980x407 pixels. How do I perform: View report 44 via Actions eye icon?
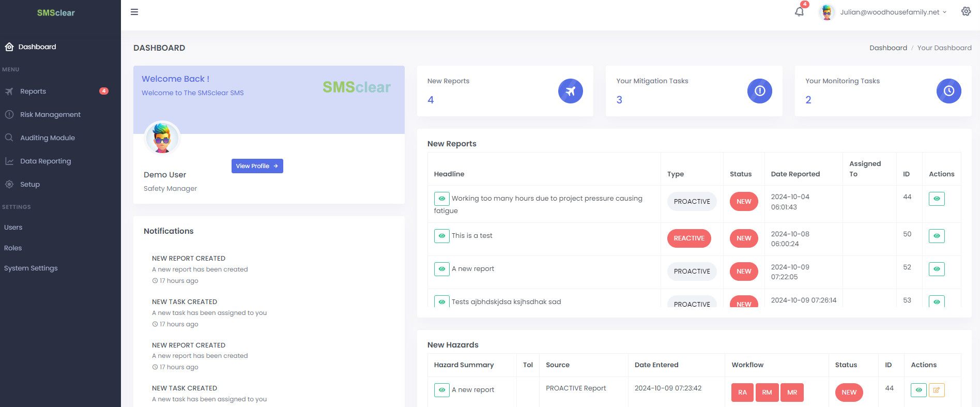[x=936, y=199]
